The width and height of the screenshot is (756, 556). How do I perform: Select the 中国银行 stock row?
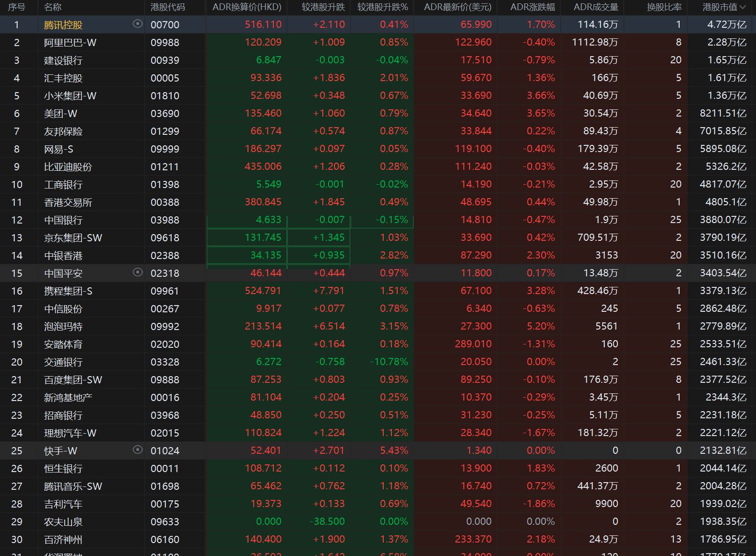coord(378,220)
